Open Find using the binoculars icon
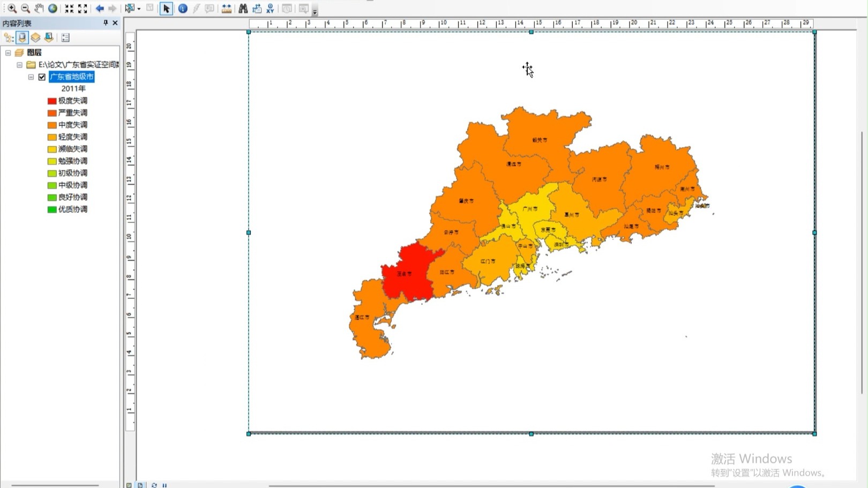This screenshot has width=868, height=488. pyautogui.click(x=243, y=8)
